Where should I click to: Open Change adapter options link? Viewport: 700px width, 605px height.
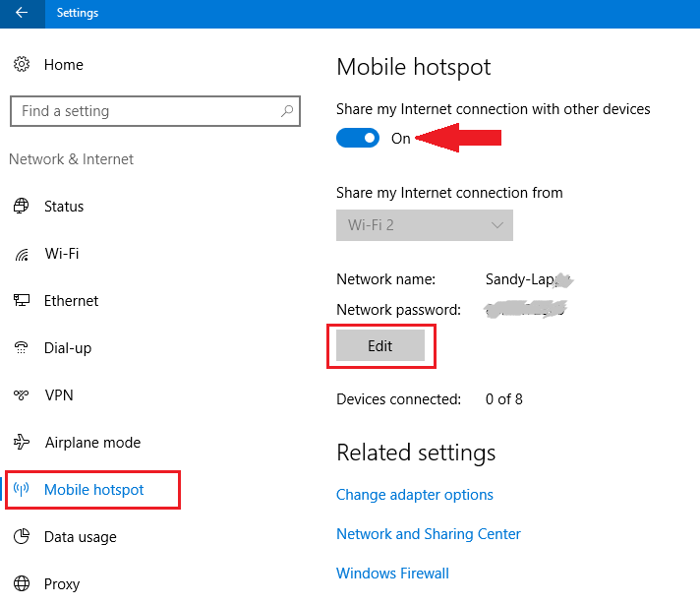pos(415,495)
